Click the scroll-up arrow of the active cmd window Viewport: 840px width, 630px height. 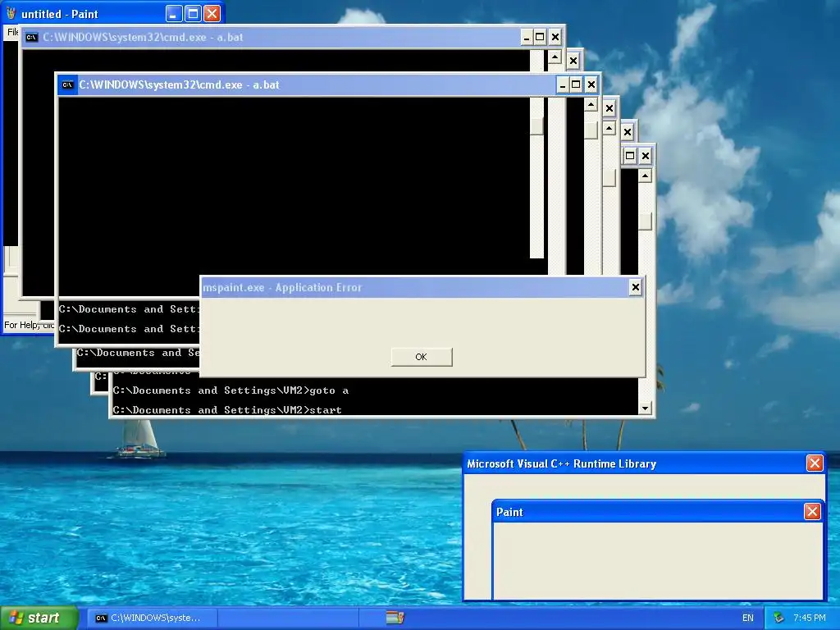[591, 104]
